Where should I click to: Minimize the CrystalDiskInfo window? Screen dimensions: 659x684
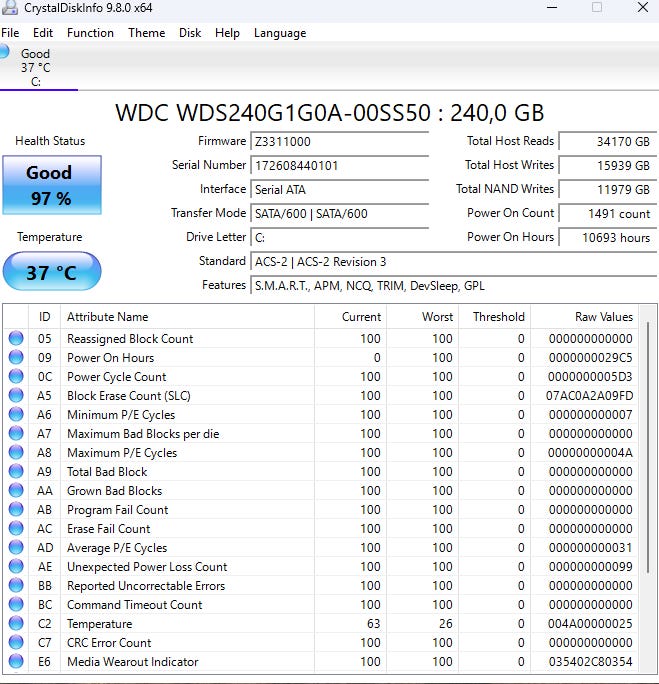pyautogui.click(x=552, y=7)
